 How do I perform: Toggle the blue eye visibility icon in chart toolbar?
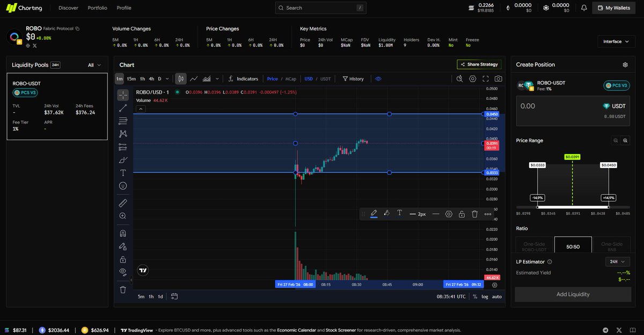click(x=378, y=79)
